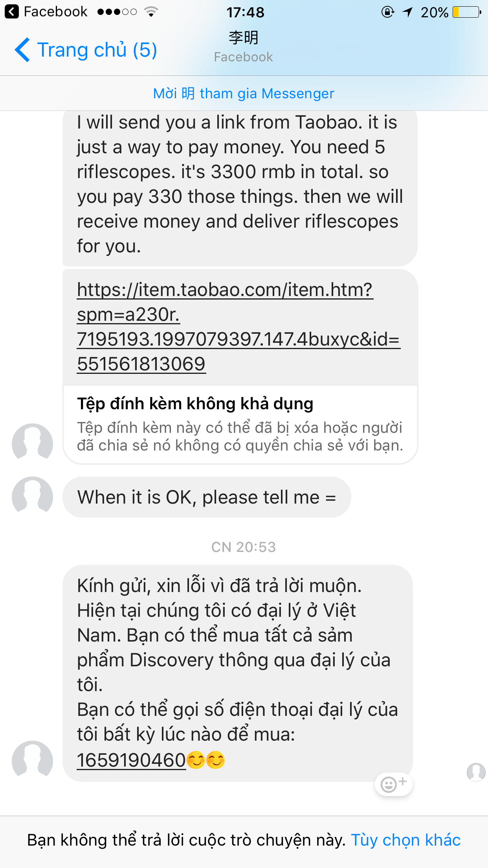Image resolution: width=488 pixels, height=868 pixels.
Task: Tap phone number 1659190460 link
Action: tap(131, 760)
